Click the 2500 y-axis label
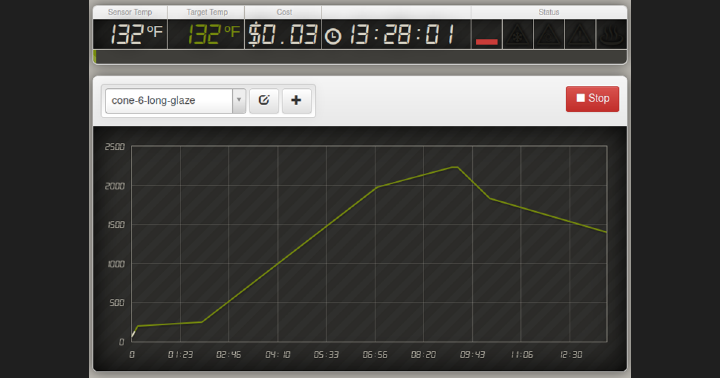The height and width of the screenshot is (378, 720). click(115, 147)
